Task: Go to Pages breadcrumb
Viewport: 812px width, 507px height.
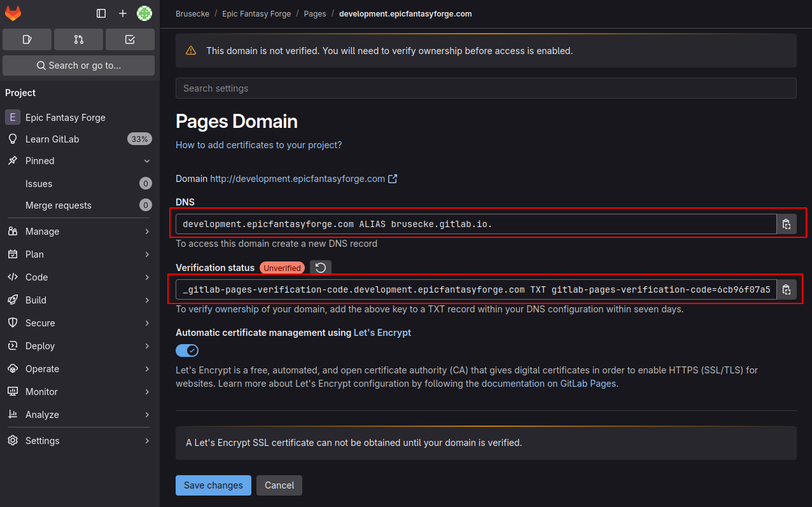Action: 315,13
